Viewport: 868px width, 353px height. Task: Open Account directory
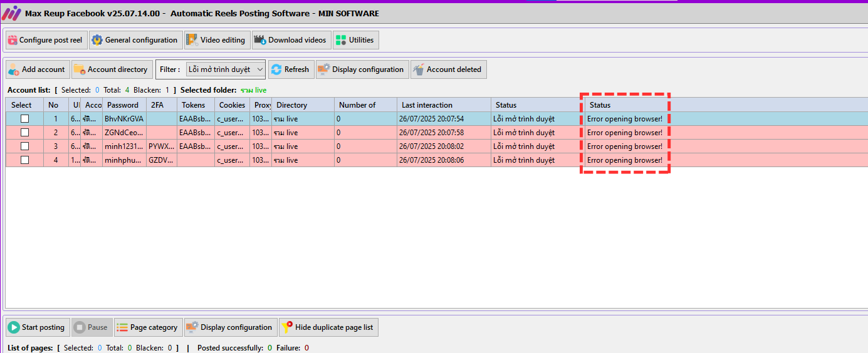tap(112, 69)
